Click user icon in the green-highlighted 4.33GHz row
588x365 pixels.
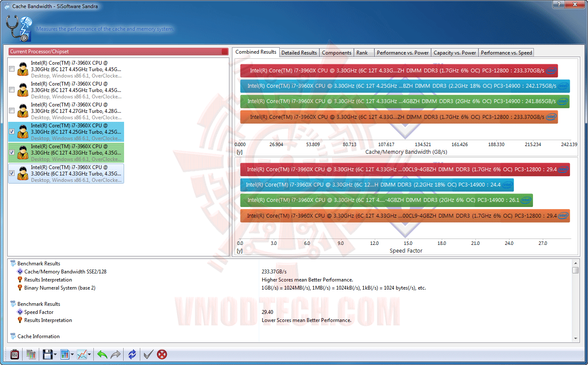pyautogui.click(x=23, y=152)
